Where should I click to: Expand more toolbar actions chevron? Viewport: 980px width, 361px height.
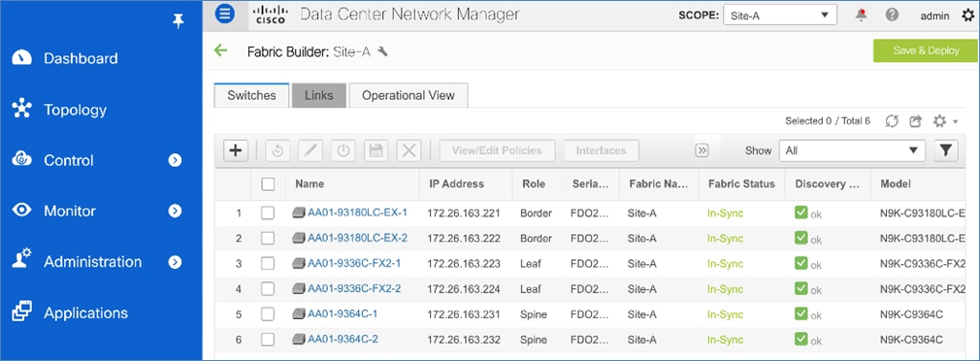[702, 150]
